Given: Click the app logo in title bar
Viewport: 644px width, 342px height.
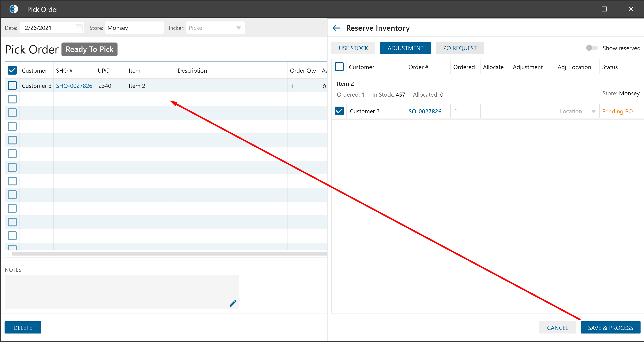Looking at the screenshot, I should 14,9.
